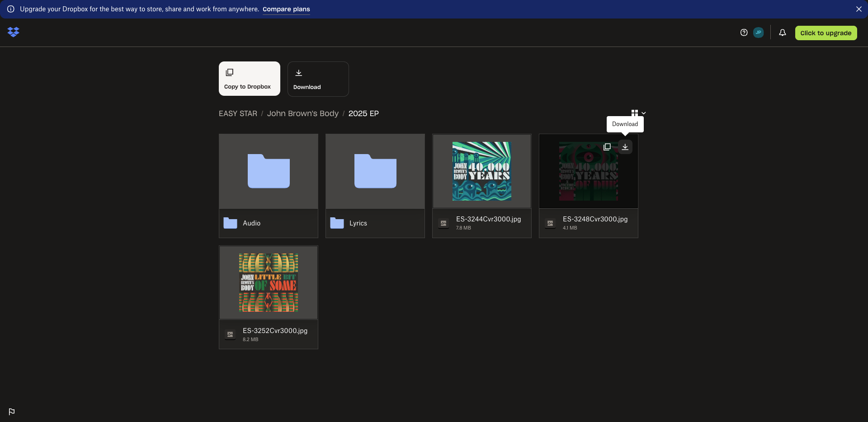Open the JP account avatar menu

pos(758,33)
